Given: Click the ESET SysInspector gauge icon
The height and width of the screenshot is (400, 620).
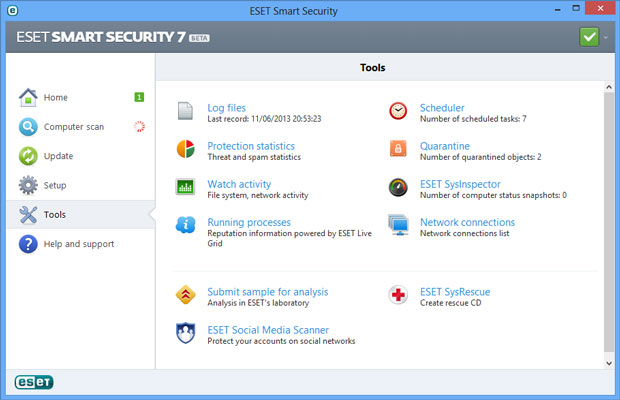Looking at the screenshot, I should tap(398, 187).
